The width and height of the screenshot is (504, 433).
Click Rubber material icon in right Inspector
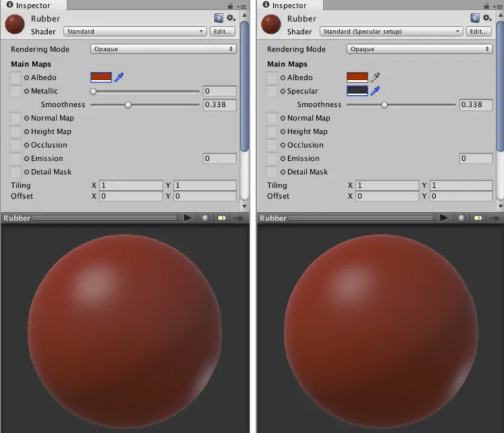click(x=271, y=24)
